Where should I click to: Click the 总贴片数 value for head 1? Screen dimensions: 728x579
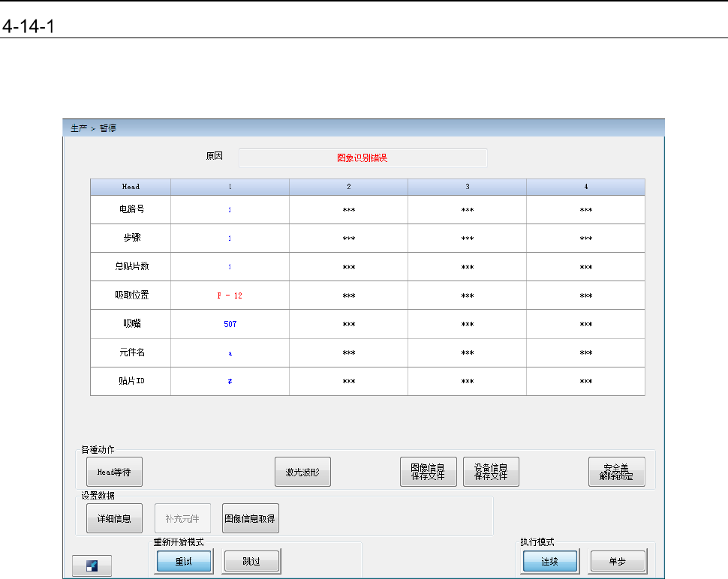pos(230,267)
